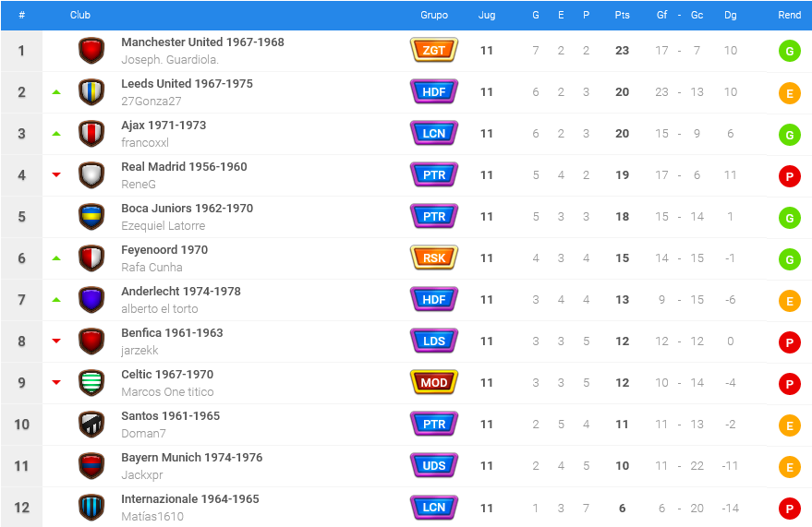
Task: Click the UDS badge for Bayern Munich
Action: pyautogui.click(x=434, y=465)
